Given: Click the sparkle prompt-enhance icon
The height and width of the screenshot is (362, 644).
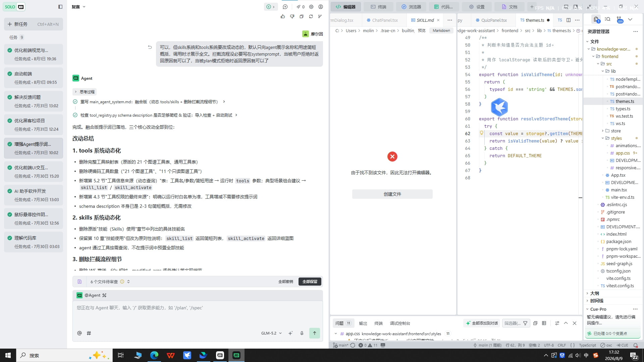Looking at the screenshot, I should [290, 333].
